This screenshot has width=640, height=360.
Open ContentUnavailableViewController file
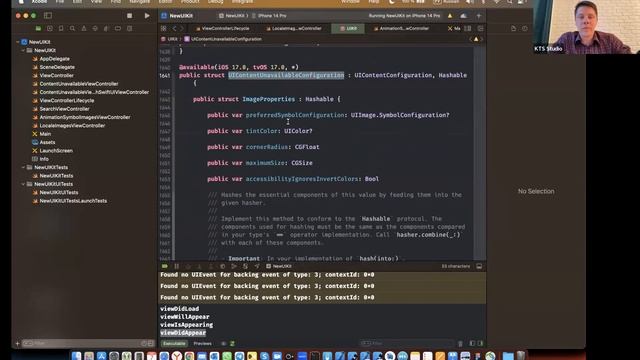coord(76,84)
